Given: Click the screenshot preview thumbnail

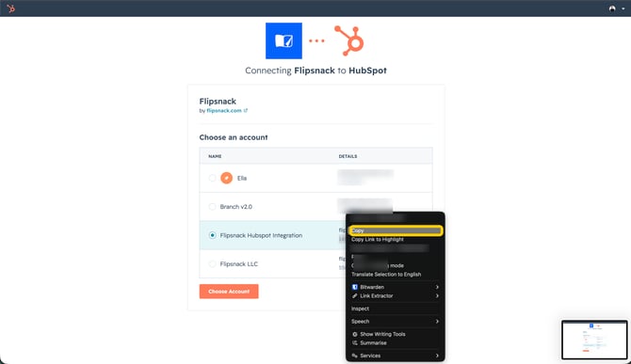Looking at the screenshot, I should (x=594, y=340).
